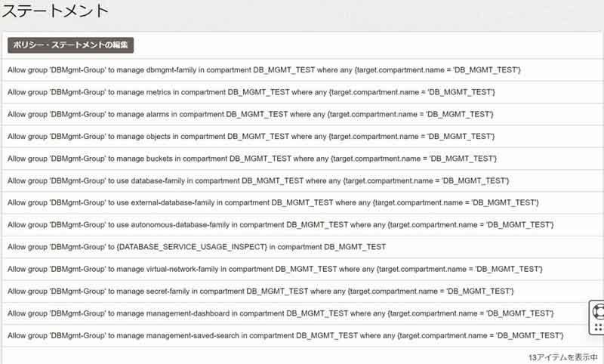
Task: Select the management-dashboard statement row
Action: [302, 313]
